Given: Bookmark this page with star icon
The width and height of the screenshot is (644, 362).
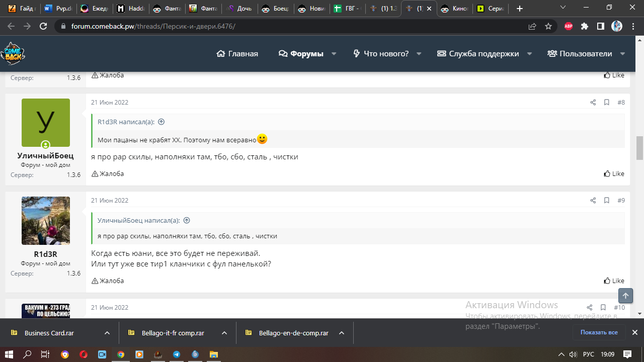Looking at the screenshot, I should 548,26.
